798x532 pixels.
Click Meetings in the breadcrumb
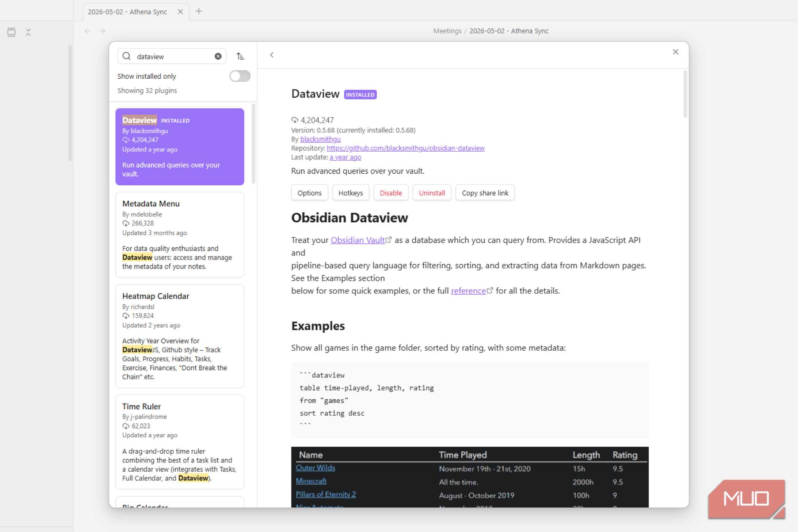click(x=447, y=31)
